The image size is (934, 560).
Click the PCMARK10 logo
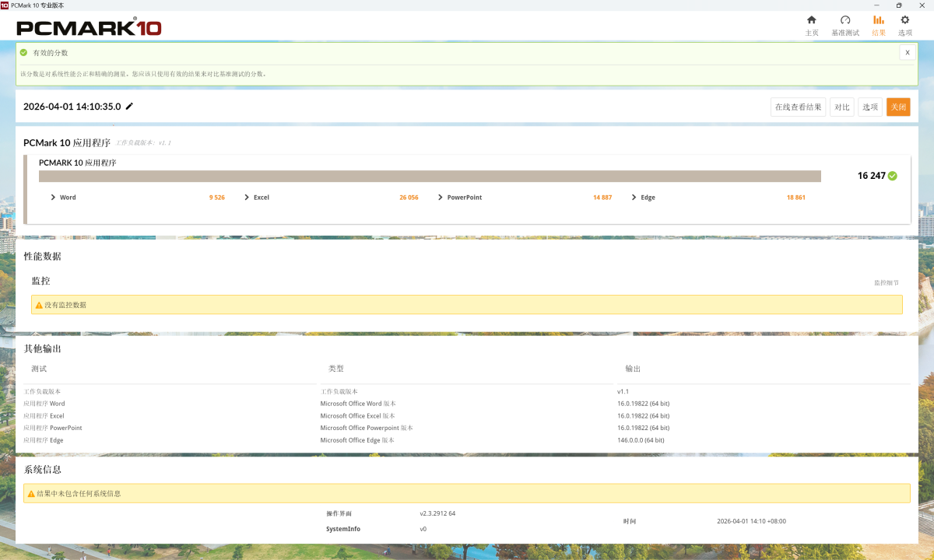pyautogui.click(x=90, y=28)
